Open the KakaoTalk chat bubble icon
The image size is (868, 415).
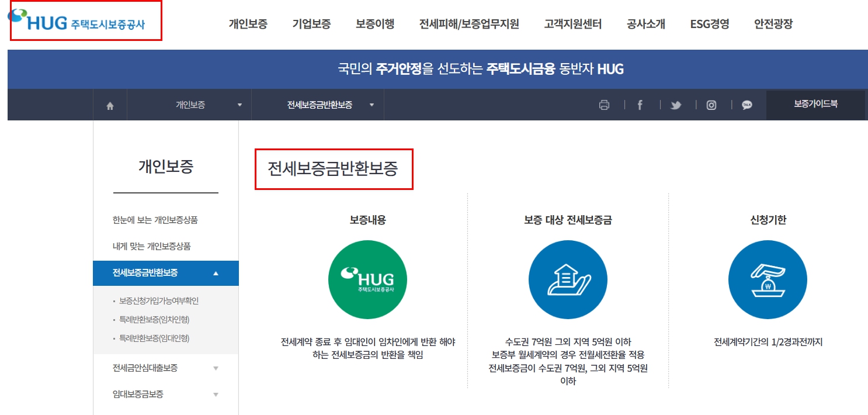tap(747, 105)
